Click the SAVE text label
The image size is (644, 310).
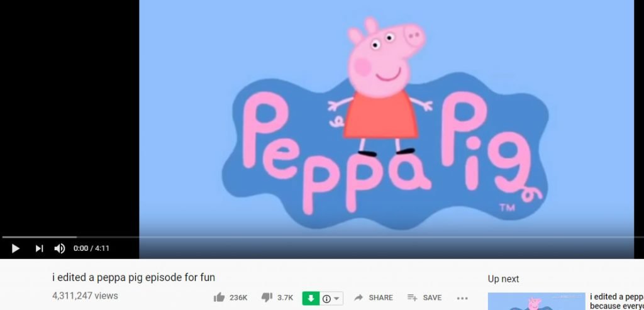coord(432,297)
